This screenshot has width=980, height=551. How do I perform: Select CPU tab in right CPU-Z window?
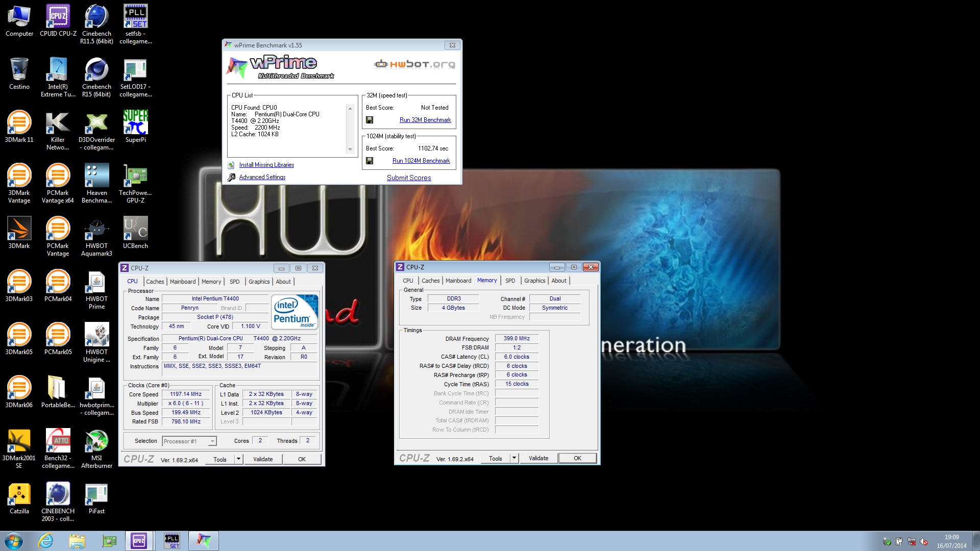[408, 281]
